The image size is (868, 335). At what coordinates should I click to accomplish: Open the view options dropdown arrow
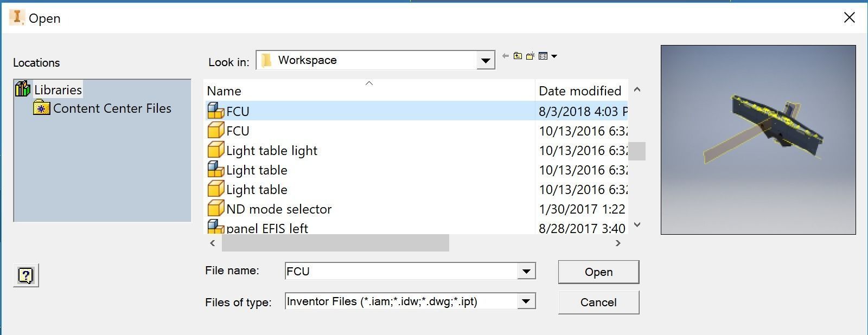tap(554, 56)
